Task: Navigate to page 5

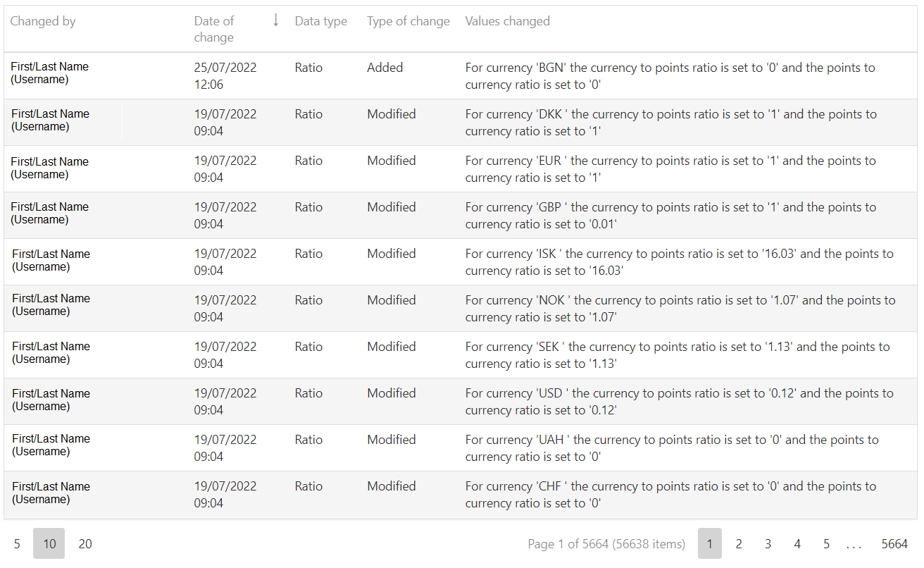Action: (826, 543)
